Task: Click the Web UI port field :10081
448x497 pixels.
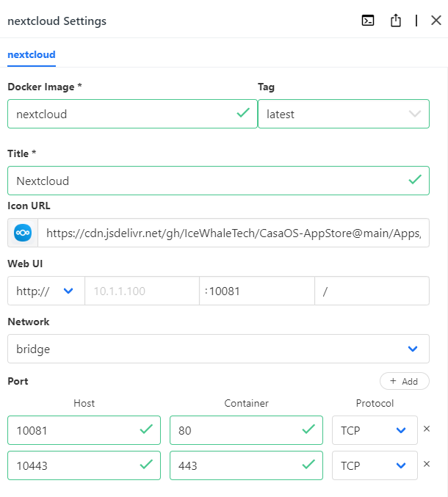Action: pyautogui.click(x=256, y=291)
